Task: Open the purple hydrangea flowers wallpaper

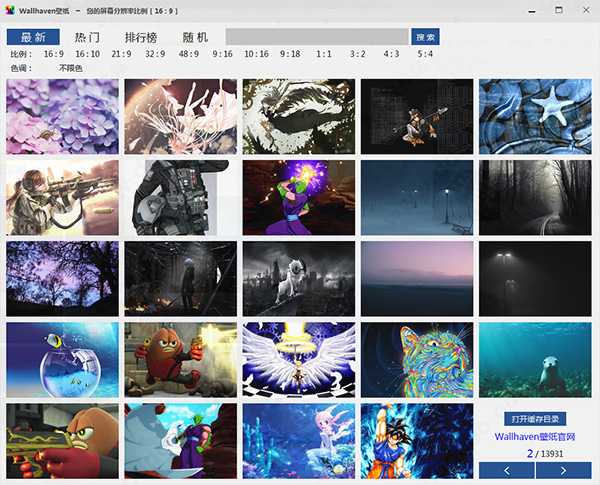Action: [x=62, y=116]
